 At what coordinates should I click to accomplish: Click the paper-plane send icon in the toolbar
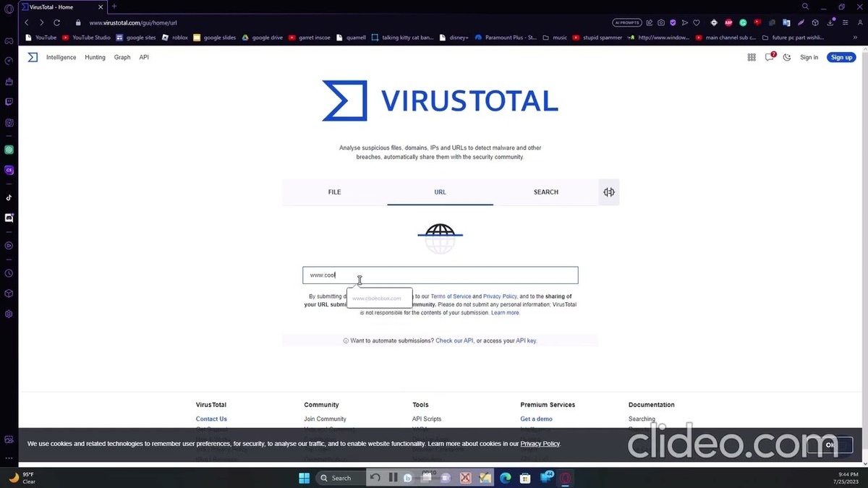[x=684, y=22]
